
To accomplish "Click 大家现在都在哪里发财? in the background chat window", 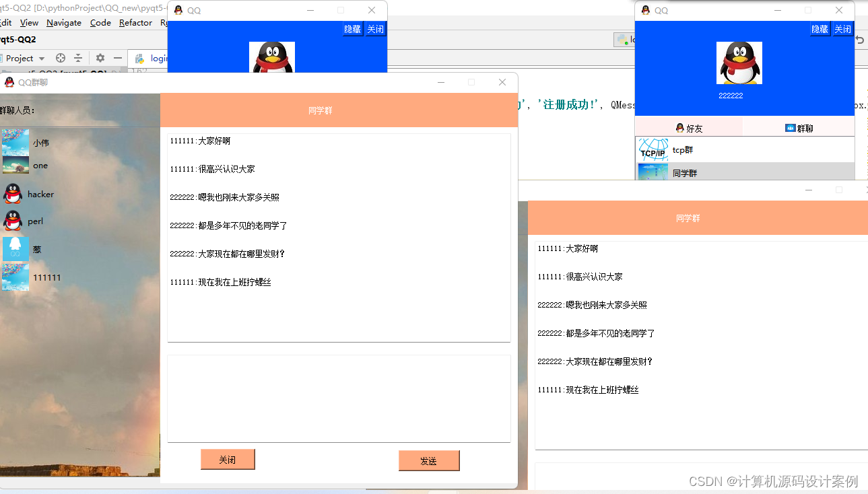I will pyautogui.click(x=609, y=361).
